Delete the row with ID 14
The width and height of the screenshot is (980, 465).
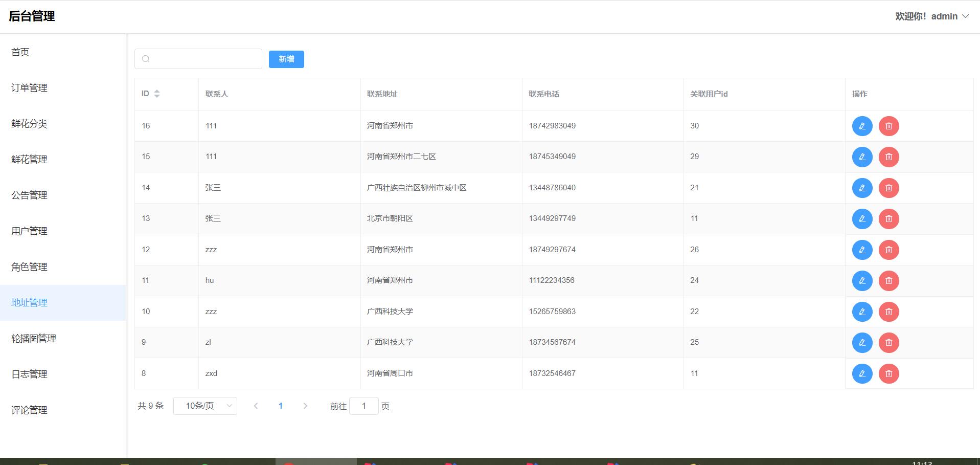pyautogui.click(x=888, y=188)
